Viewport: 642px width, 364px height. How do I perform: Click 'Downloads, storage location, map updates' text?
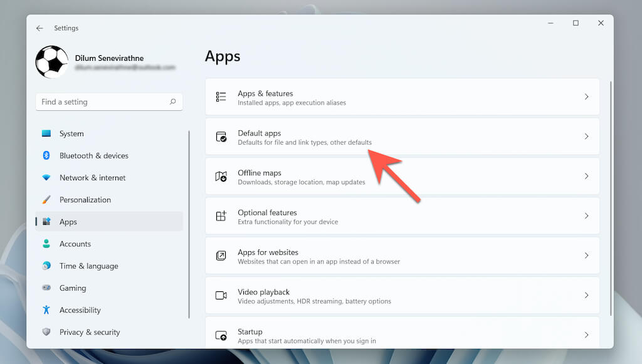302,182
